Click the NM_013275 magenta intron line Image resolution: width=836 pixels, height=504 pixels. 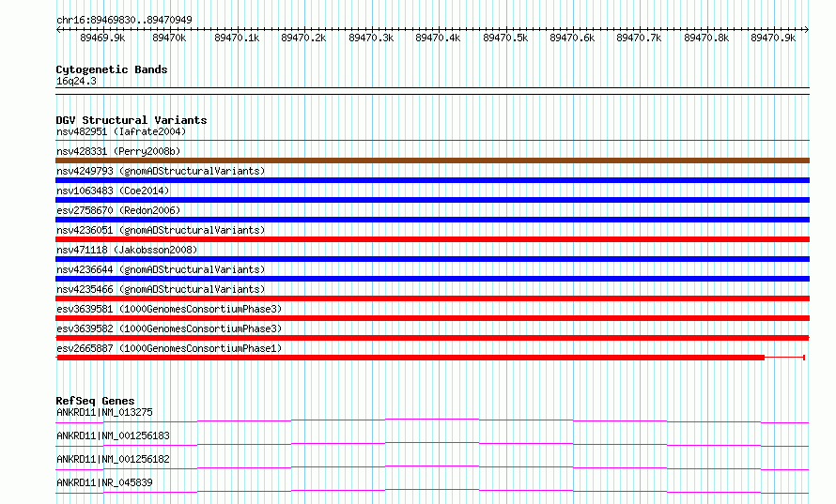pyautogui.click(x=432, y=420)
